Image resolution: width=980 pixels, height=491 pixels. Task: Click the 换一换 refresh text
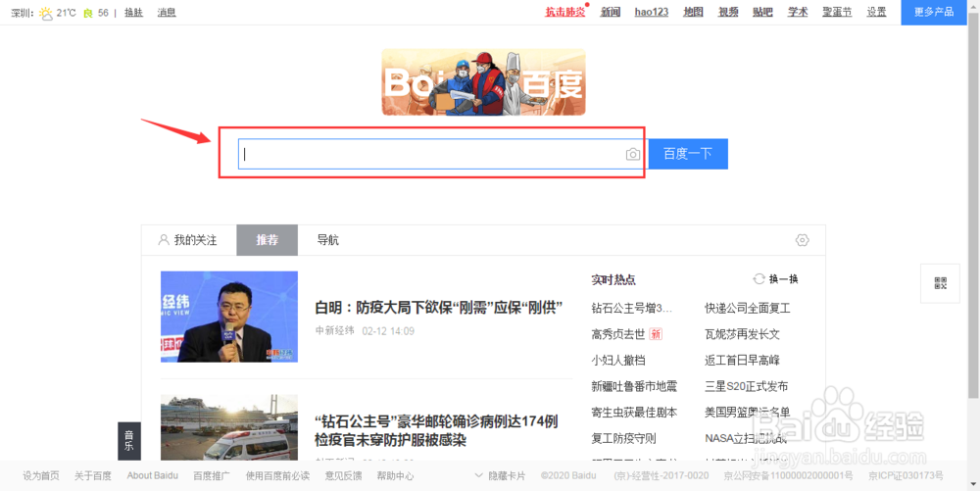pyautogui.click(x=783, y=279)
